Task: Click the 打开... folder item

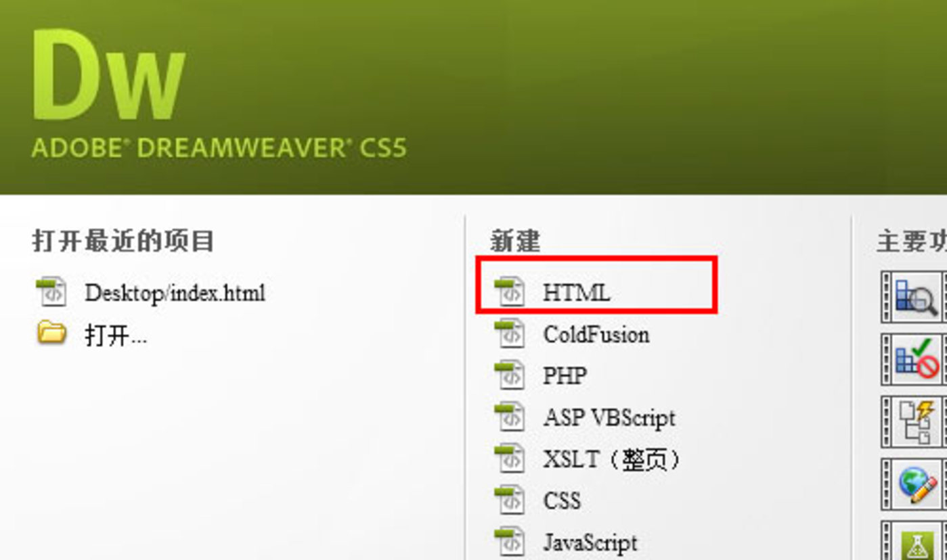Action: 91,334
